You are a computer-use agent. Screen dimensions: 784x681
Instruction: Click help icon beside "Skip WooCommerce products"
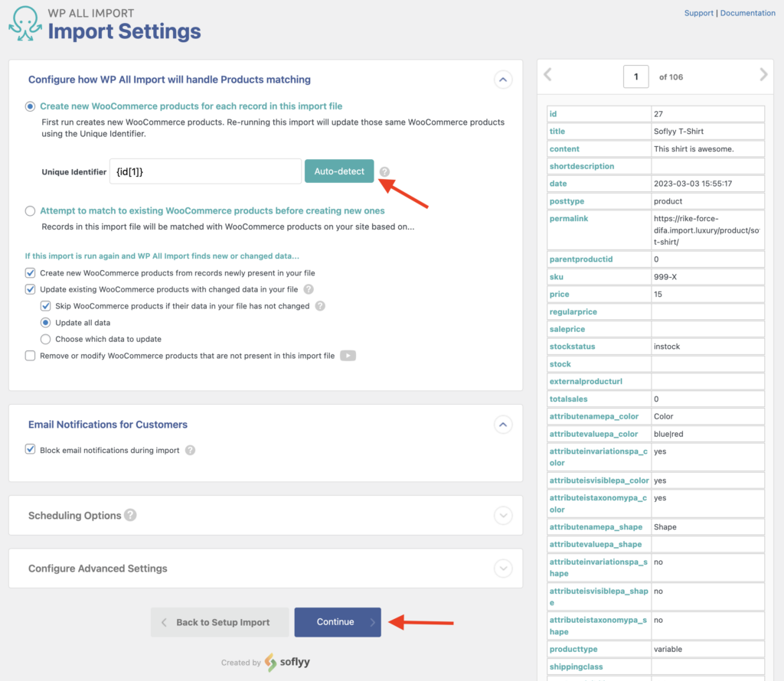click(319, 305)
